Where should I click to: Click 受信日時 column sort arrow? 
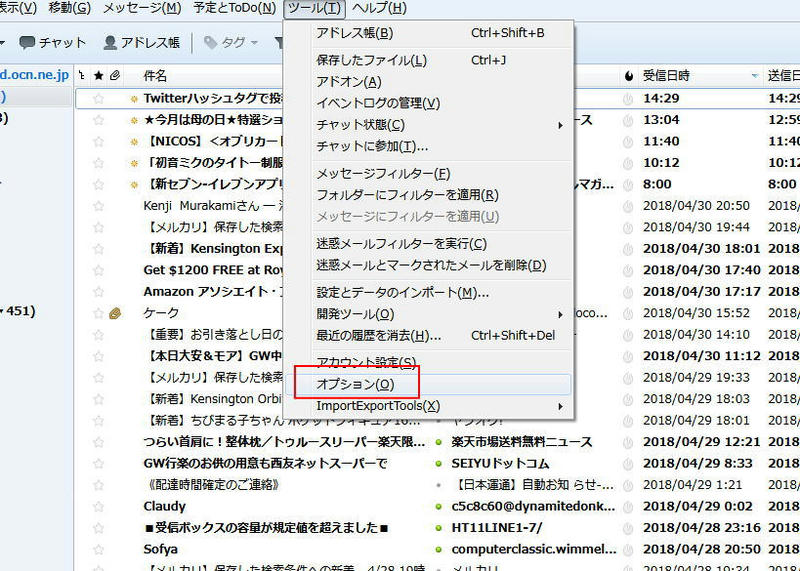(755, 76)
